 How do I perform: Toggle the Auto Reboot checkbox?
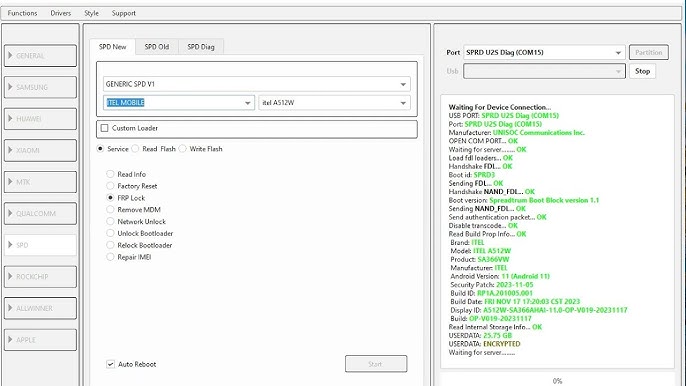[x=111, y=364]
